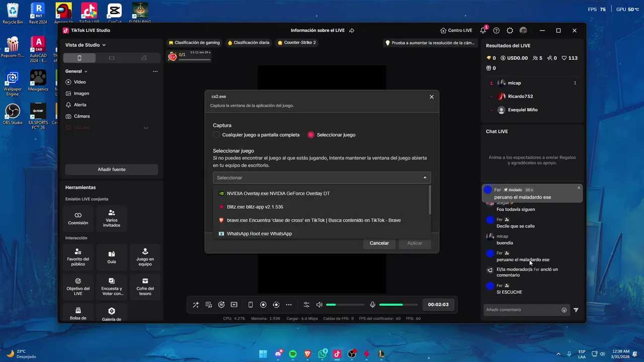Screen dimensions: 644x362
Task: Open Juego en equipo tool
Action: pos(145,257)
